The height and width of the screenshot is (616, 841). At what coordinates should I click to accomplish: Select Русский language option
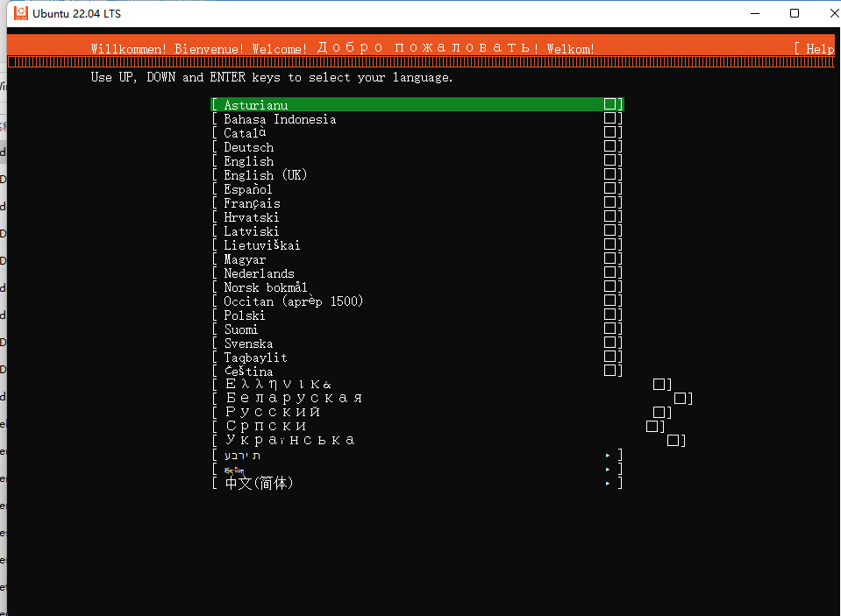[x=441, y=413]
